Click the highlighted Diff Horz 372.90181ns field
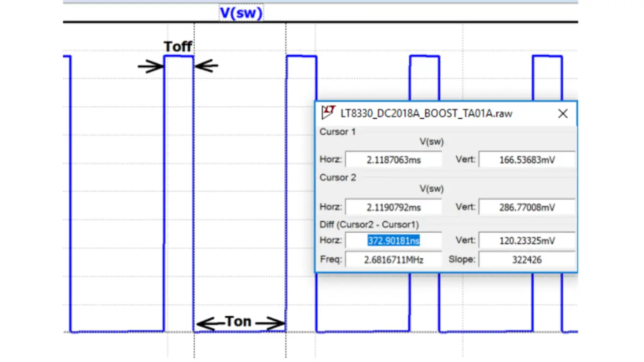 393,241
